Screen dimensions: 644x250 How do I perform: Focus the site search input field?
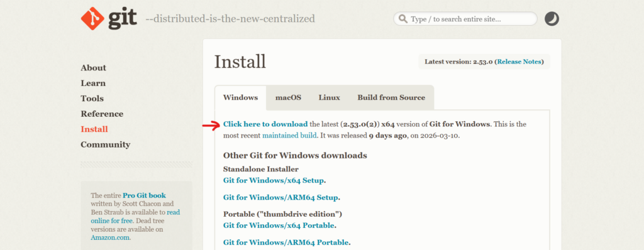pos(465,19)
